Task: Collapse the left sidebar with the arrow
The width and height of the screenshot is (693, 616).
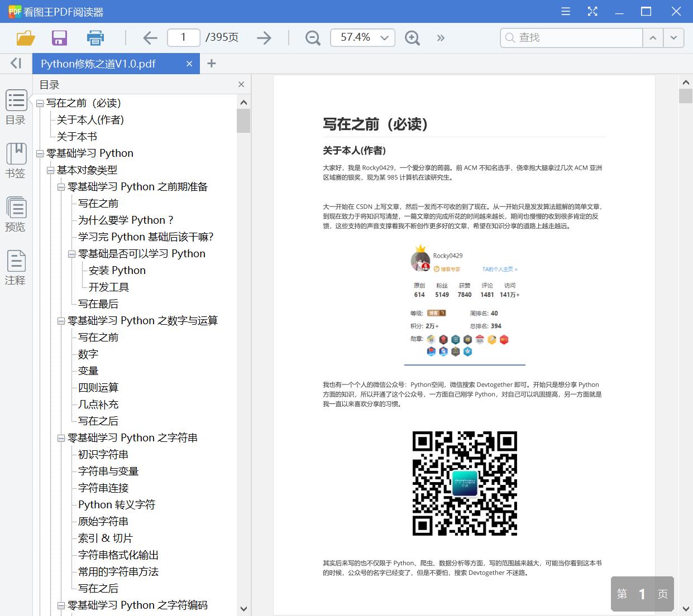Action: (16, 63)
